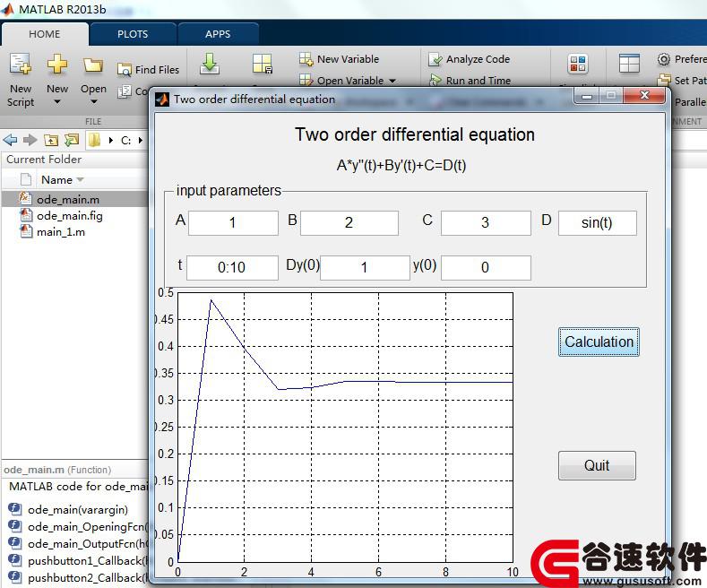The height and width of the screenshot is (588, 707).
Task: Click the Layout icon
Action: click(629, 63)
